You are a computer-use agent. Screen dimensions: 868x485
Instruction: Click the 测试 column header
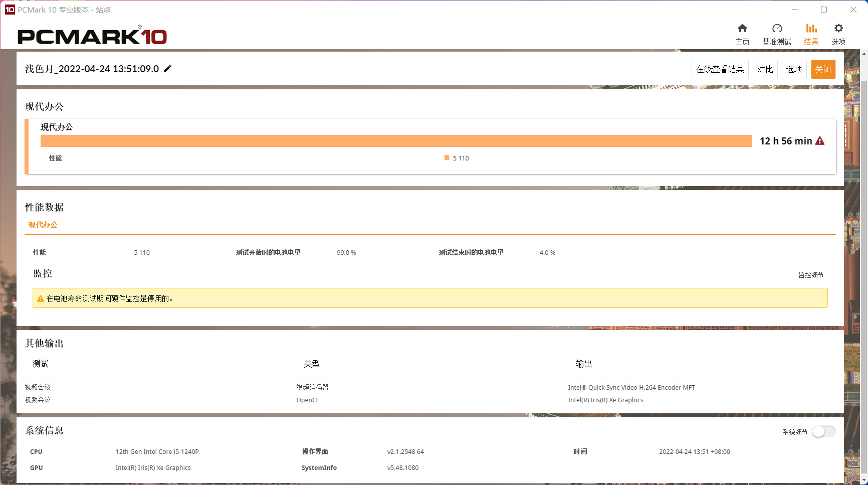pyautogui.click(x=41, y=364)
